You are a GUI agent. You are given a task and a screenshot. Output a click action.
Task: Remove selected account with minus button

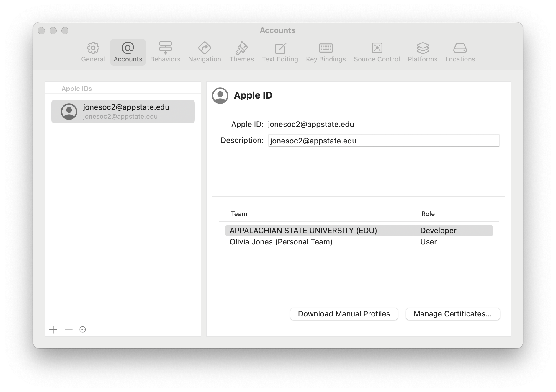coord(68,329)
